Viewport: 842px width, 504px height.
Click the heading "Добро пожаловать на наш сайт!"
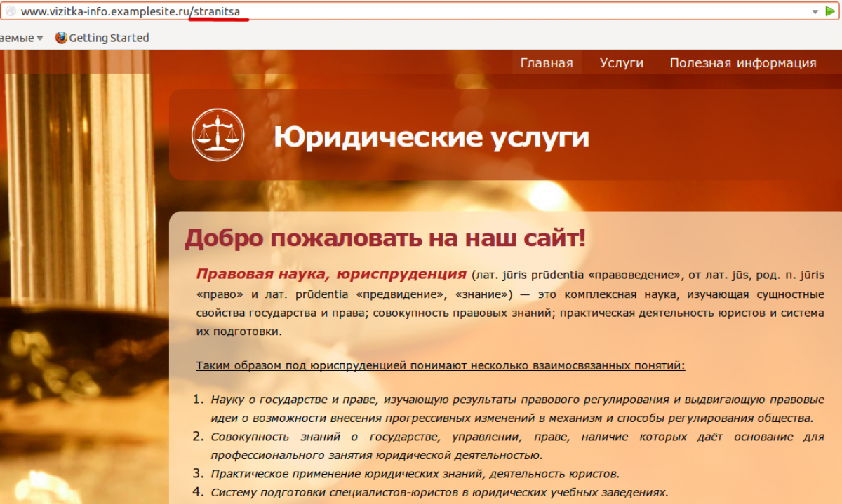click(x=385, y=239)
